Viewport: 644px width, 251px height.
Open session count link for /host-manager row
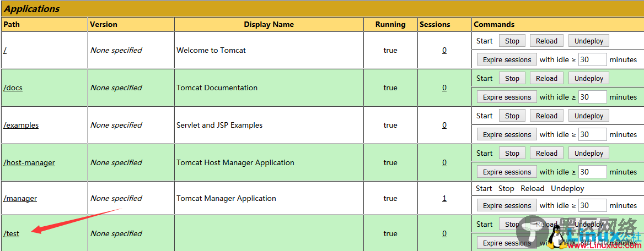click(444, 162)
